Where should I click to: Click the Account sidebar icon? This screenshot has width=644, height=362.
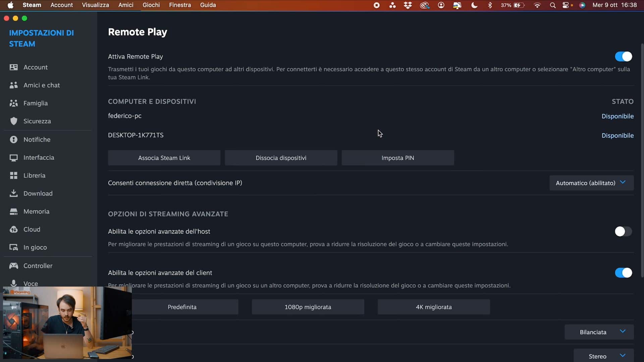pos(13,67)
